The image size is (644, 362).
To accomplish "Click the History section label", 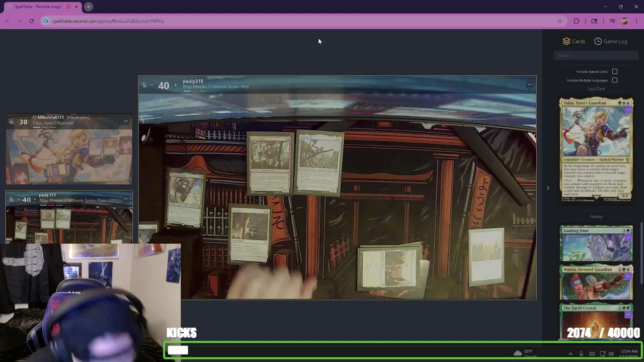I will pos(596,216).
